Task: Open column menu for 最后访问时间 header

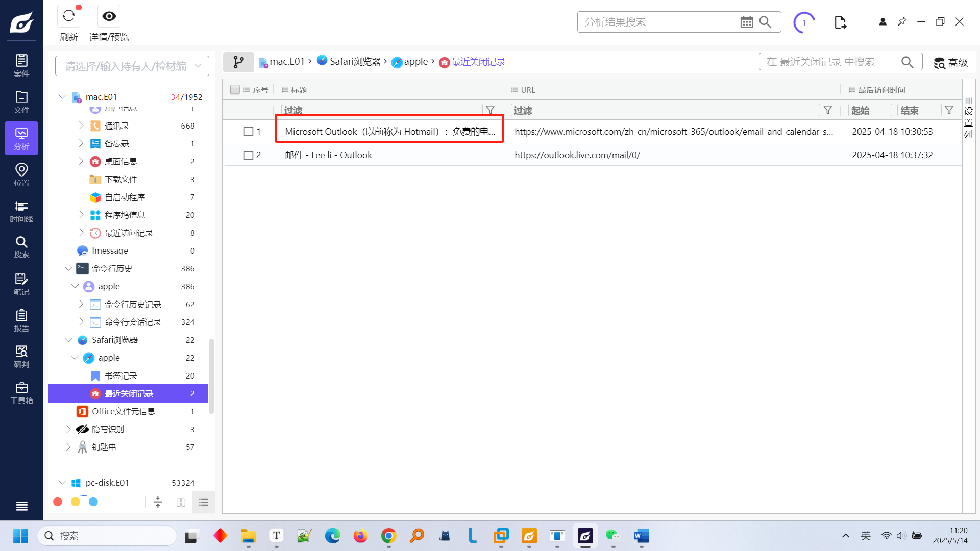Action: coord(852,90)
